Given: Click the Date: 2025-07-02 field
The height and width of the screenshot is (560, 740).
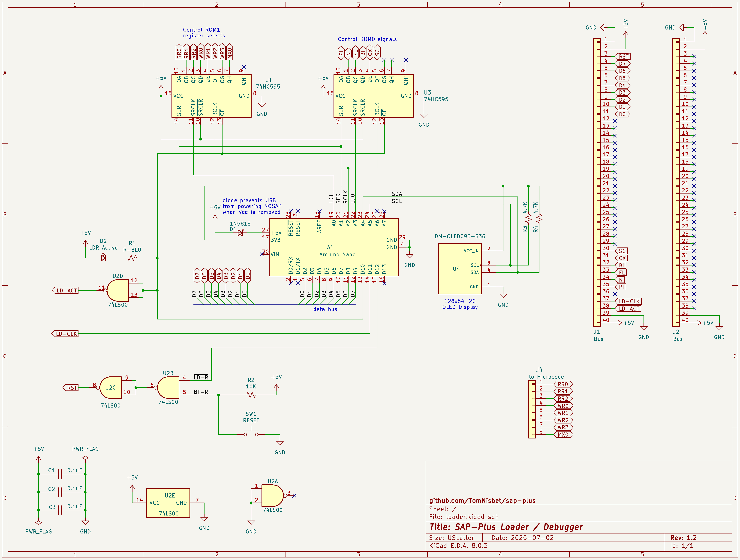Looking at the screenshot, I should (x=523, y=538).
